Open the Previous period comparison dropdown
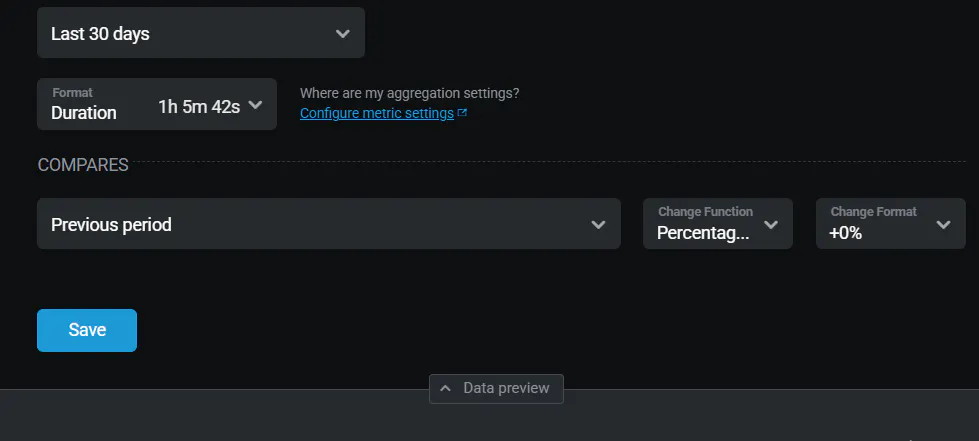This screenshot has height=441, width=979. tap(328, 224)
